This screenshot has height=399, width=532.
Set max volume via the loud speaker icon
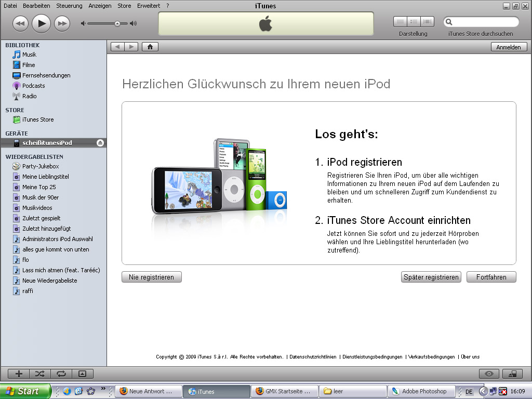point(134,23)
